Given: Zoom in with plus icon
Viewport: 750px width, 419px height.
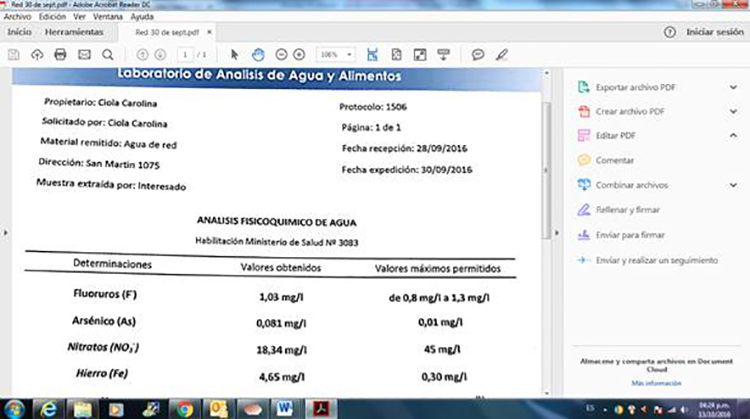Looking at the screenshot, I should click(x=299, y=55).
